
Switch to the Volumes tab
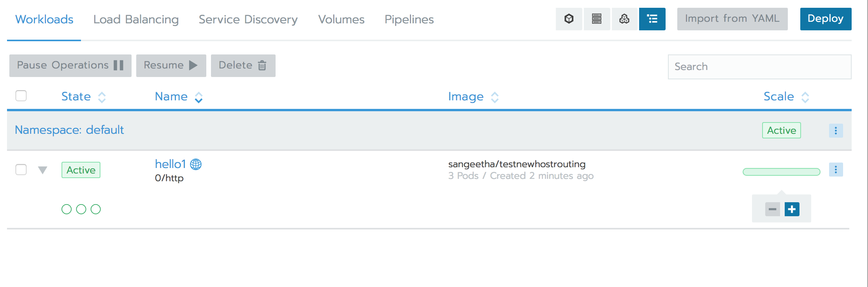[x=341, y=19]
